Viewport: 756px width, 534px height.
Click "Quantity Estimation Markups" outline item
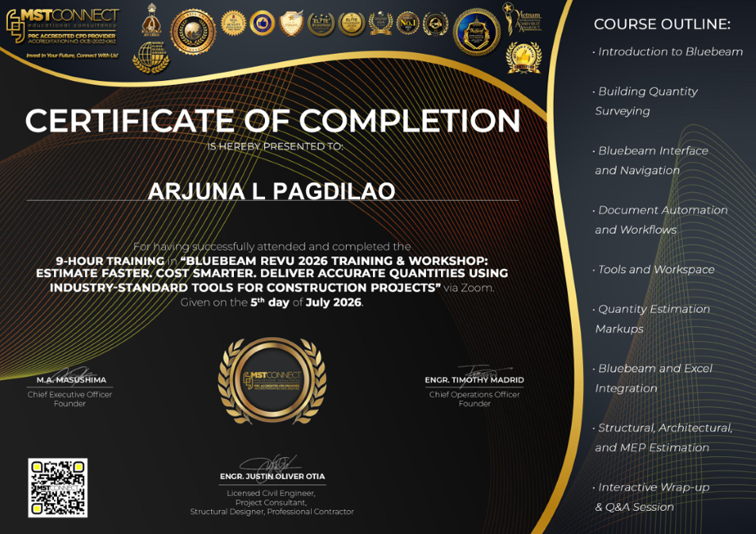[651, 319]
